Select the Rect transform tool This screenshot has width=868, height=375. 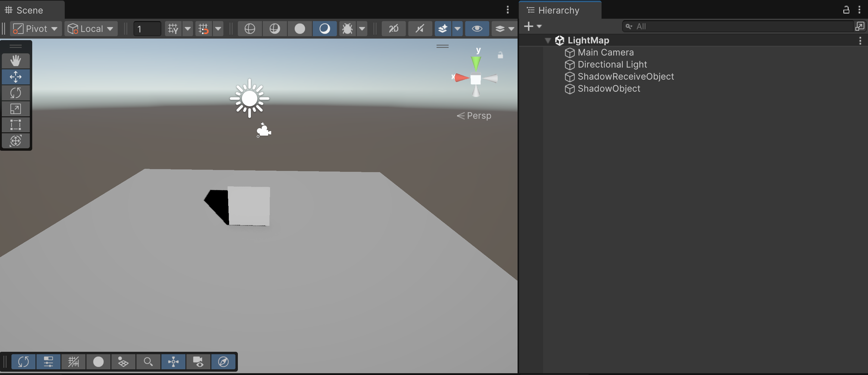(15, 125)
